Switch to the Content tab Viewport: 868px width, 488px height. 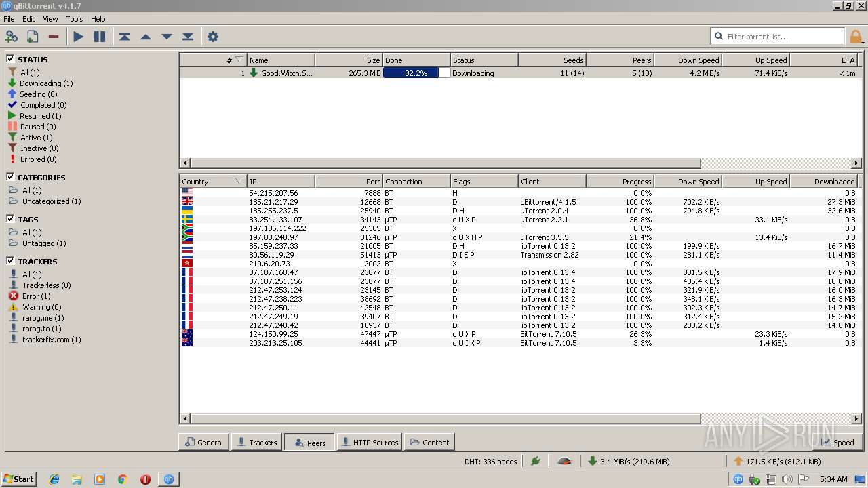tap(429, 442)
